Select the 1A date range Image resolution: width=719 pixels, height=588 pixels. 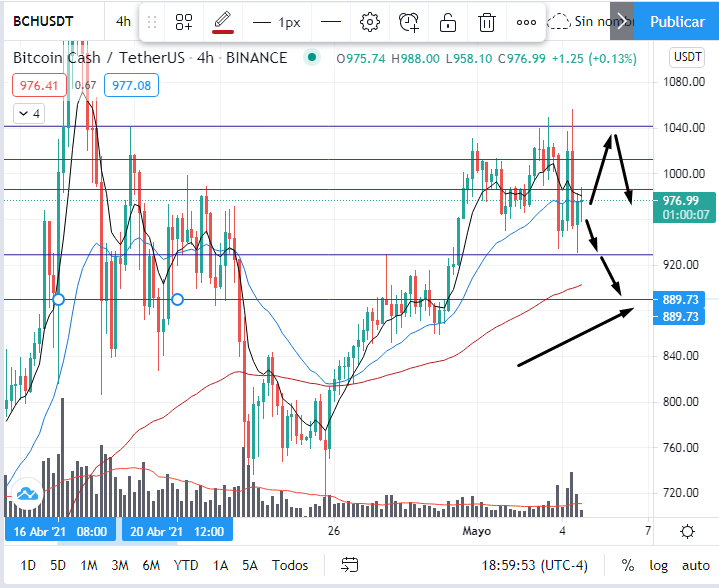pyautogui.click(x=220, y=565)
